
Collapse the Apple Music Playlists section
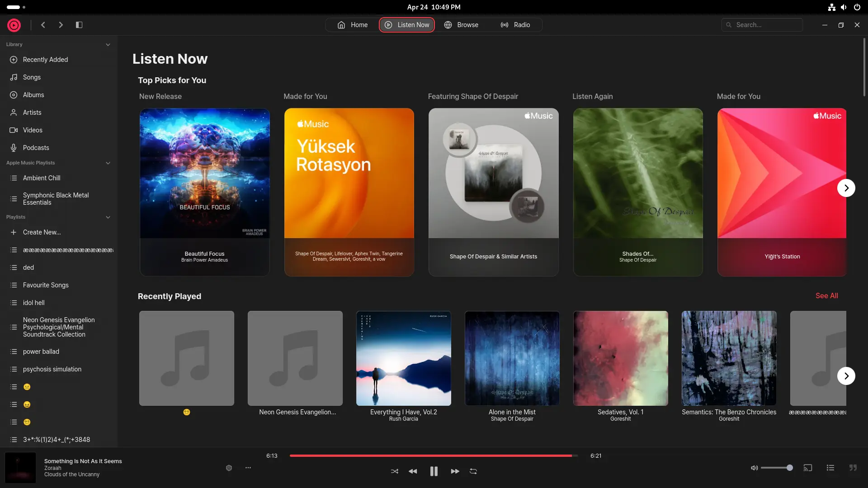click(x=108, y=163)
